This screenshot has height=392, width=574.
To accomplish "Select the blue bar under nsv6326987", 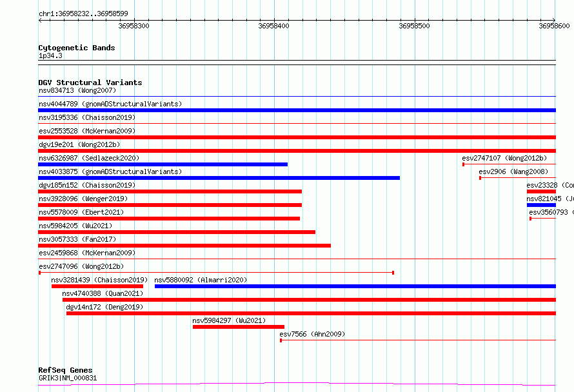I will (163, 164).
